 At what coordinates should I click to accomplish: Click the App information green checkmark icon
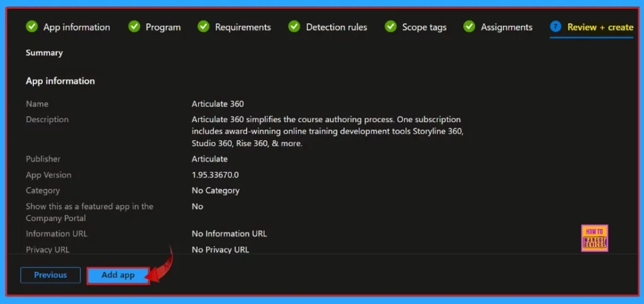pos(31,27)
